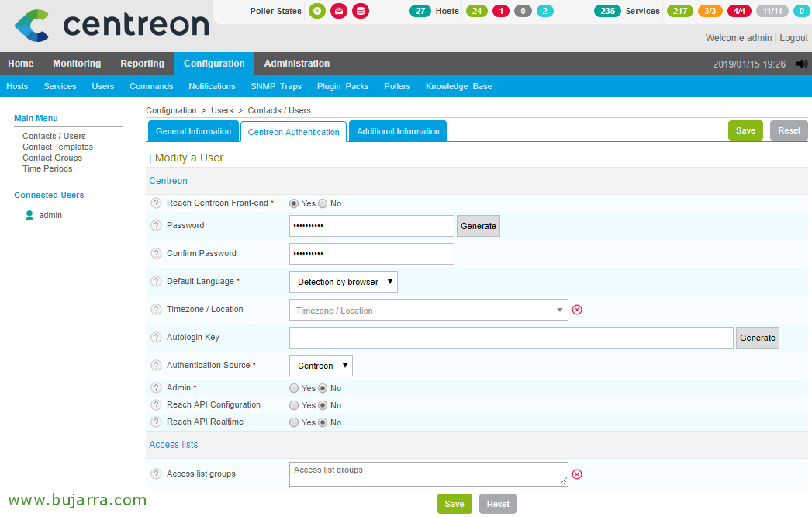Open the Authentication Source dropdown

tap(321, 366)
